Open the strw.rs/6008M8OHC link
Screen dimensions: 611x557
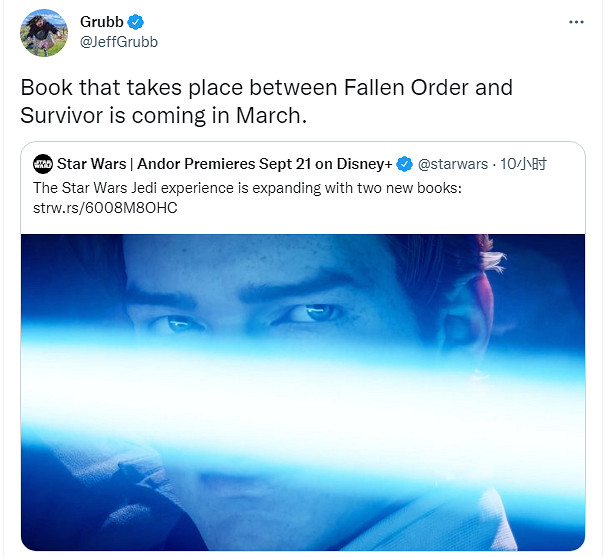coord(105,208)
